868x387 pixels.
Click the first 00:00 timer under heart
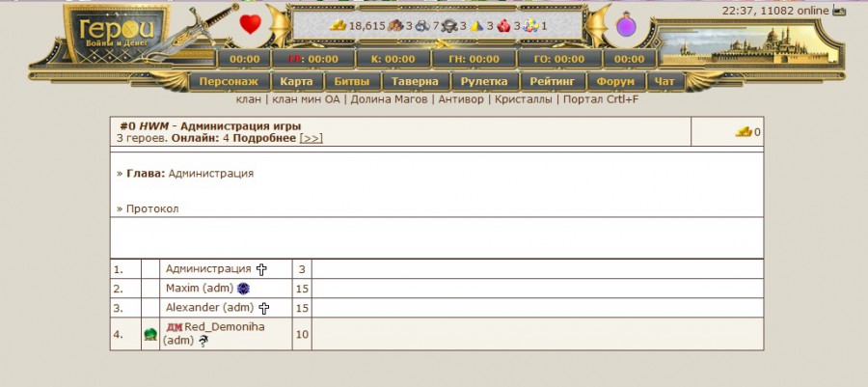[x=244, y=59]
